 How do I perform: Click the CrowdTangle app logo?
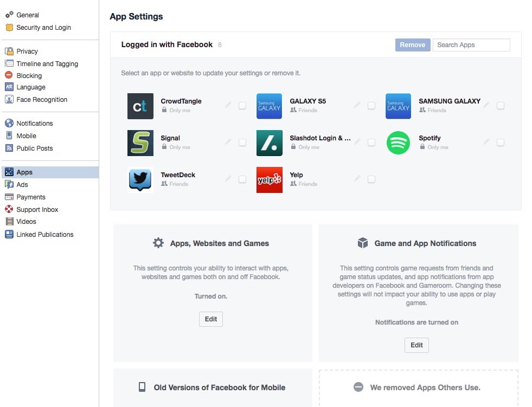pyautogui.click(x=140, y=106)
